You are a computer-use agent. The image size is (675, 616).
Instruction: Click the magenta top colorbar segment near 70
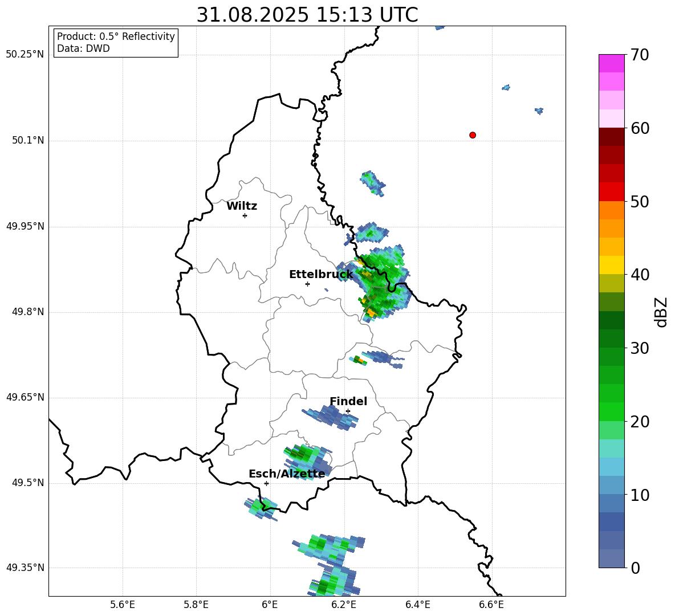(x=611, y=63)
